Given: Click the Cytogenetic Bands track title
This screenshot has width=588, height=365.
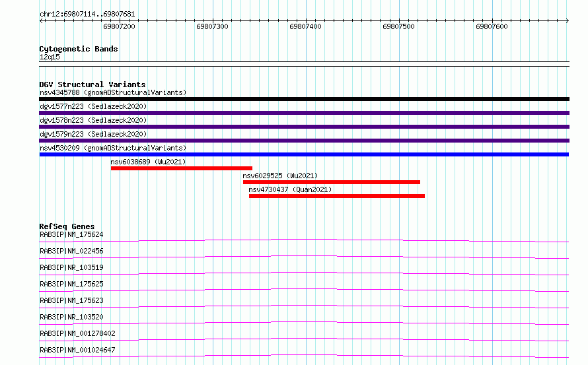Looking at the screenshot, I should click(x=79, y=49).
